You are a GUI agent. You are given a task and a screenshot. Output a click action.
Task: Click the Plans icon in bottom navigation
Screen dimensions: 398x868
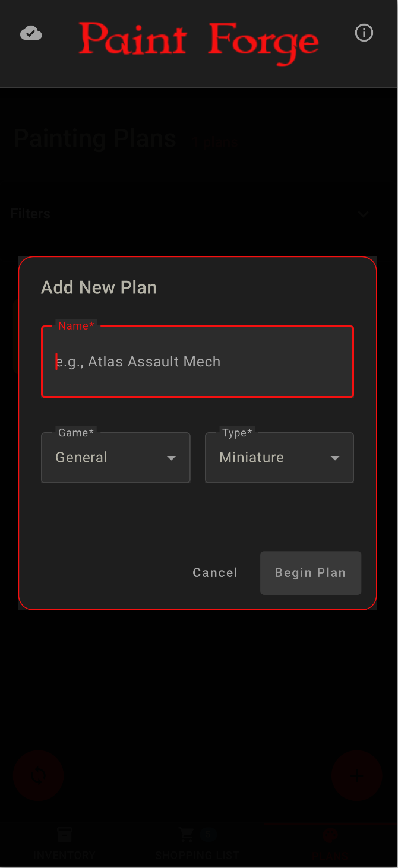pos(330,834)
